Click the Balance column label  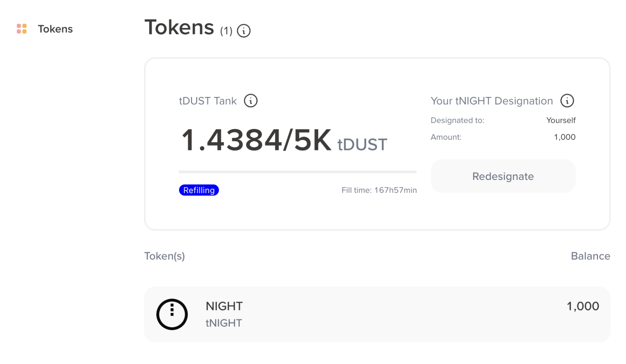click(590, 256)
